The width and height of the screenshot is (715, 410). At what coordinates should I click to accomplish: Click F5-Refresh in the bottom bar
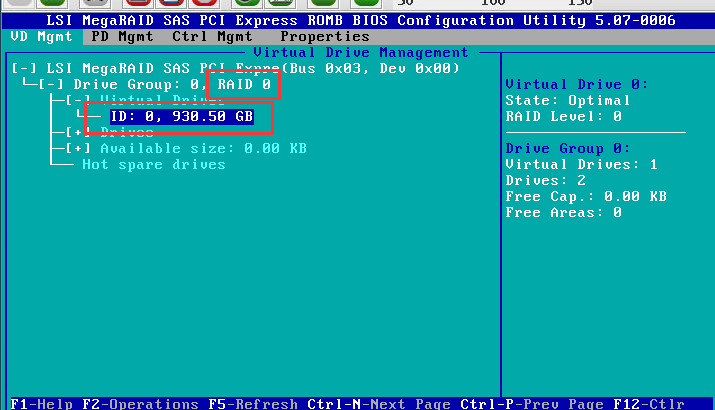pyautogui.click(x=253, y=404)
